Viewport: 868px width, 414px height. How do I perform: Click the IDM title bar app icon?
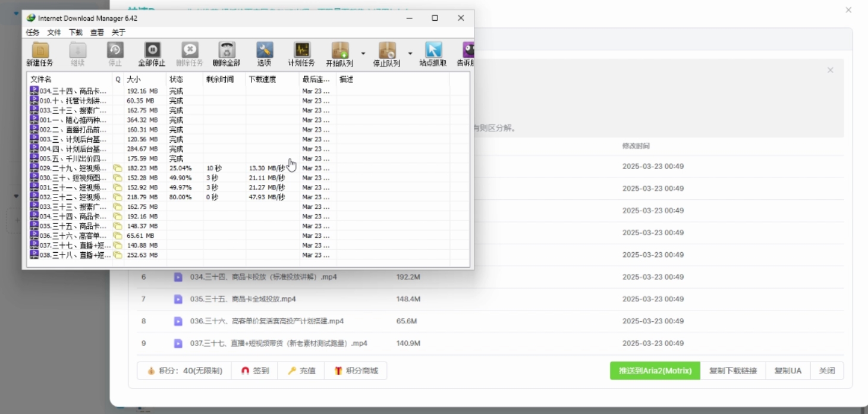coord(31,18)
